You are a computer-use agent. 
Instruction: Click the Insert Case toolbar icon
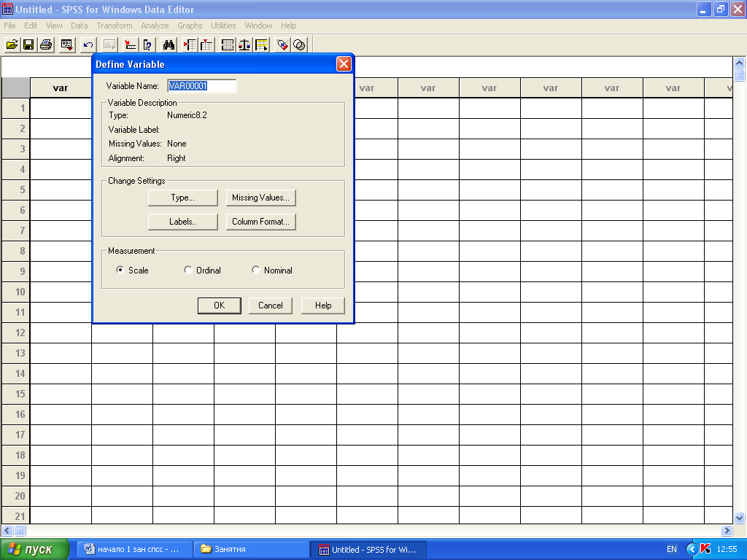click(190, 44)
